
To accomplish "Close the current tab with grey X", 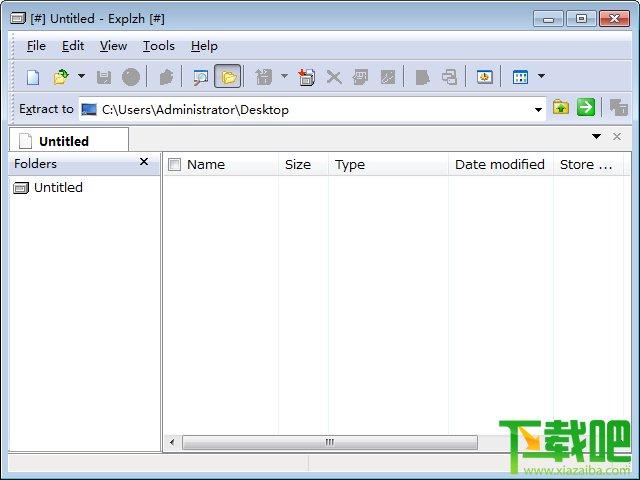I will (x=617, y=136).
